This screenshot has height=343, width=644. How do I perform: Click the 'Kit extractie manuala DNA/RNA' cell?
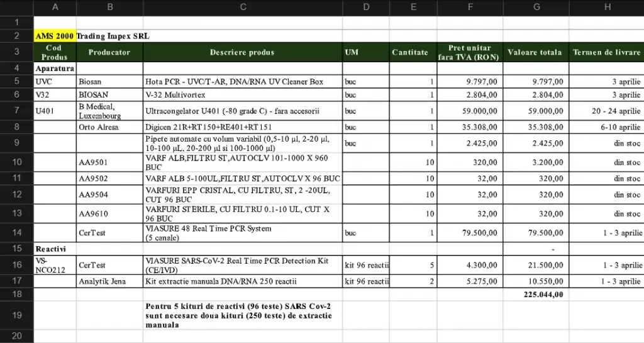pyautogui.click(x=243, y=281)
